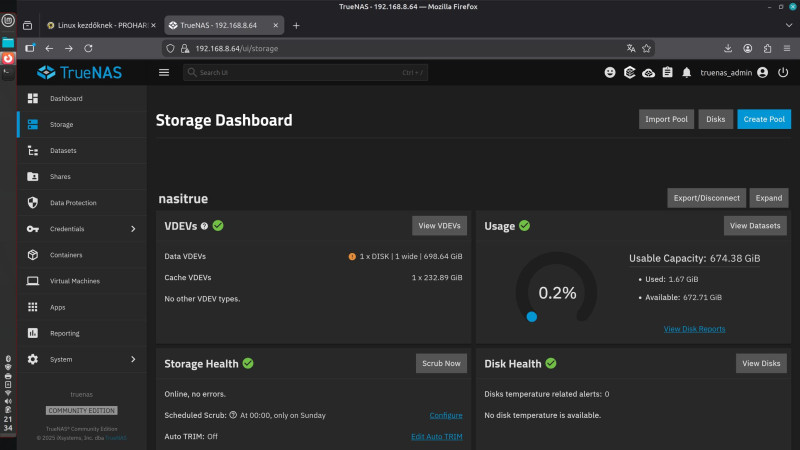Toggle the sidebar hamburger menu
Screen dimensions: 800x450
tap(164, 72)
